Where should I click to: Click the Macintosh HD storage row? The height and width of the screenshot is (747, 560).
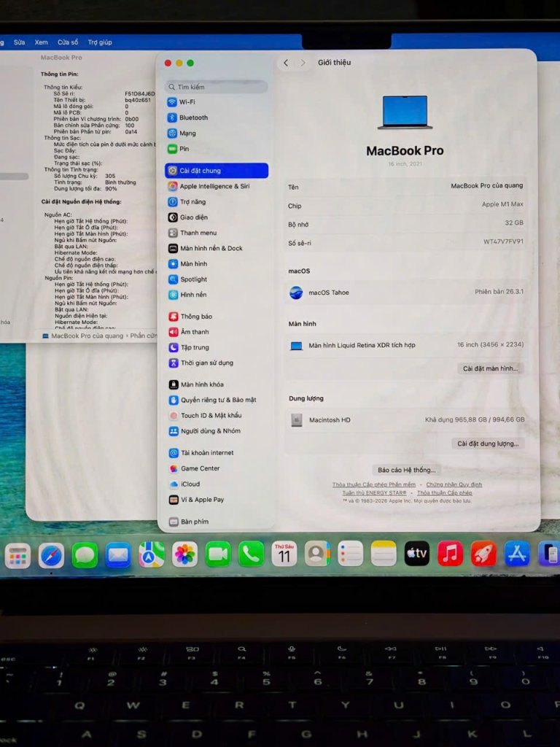click(x=407, y=420)
